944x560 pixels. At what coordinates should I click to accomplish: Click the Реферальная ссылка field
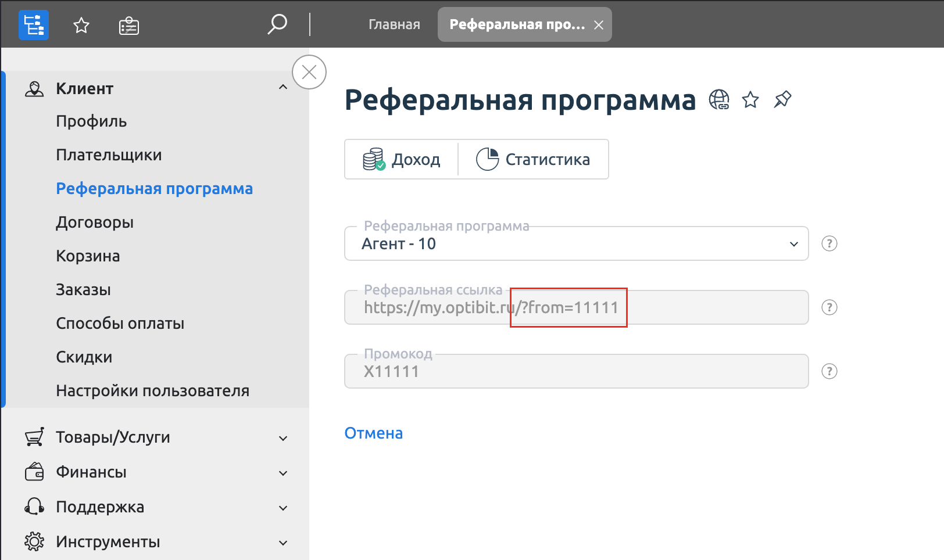coord(577,307)
